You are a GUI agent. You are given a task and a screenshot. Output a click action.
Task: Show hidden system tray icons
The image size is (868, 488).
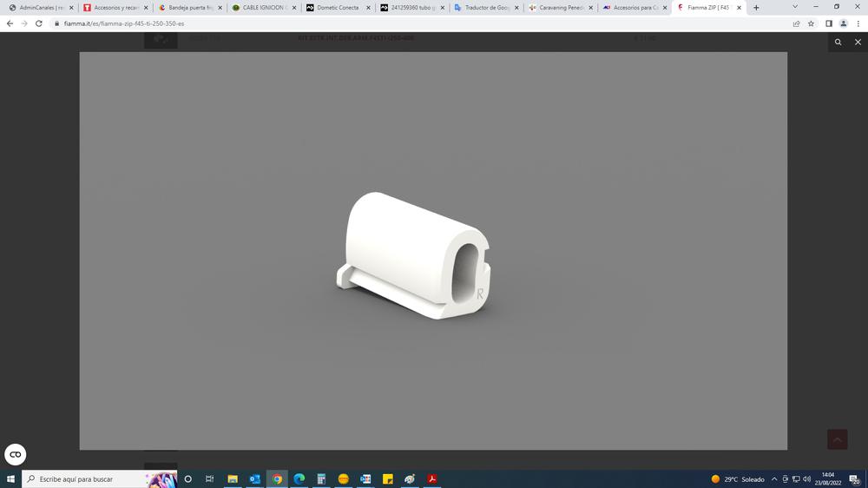click(774, 479)
